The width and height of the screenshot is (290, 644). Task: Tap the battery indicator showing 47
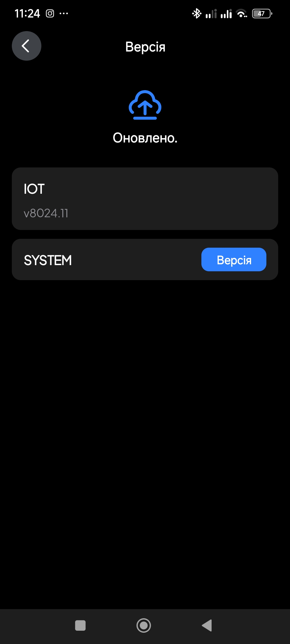[x=262, y=13]
